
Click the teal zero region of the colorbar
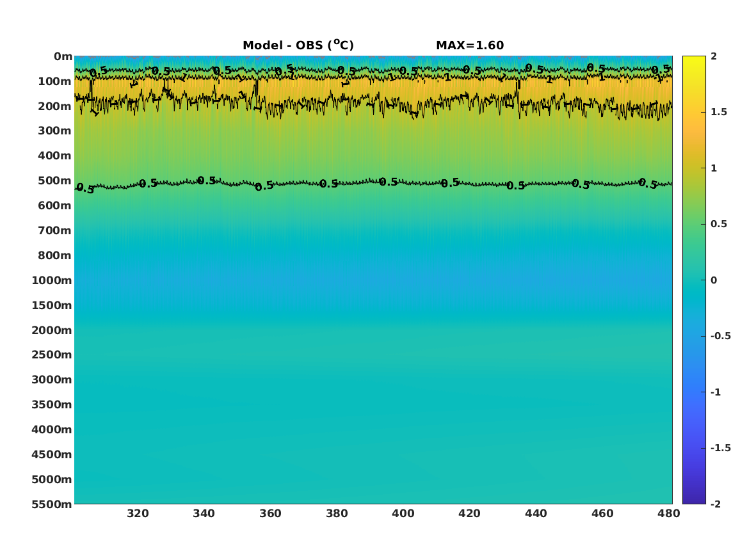point(694,280)
